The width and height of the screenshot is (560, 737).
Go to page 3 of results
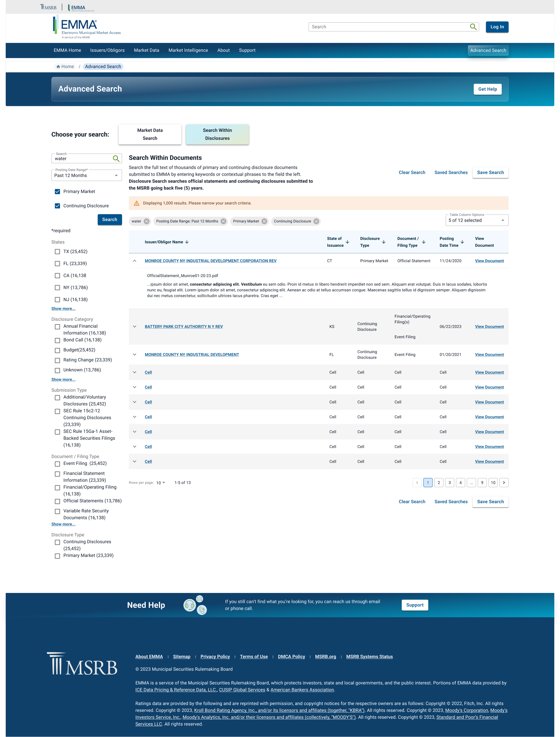[x=449, y=483]
